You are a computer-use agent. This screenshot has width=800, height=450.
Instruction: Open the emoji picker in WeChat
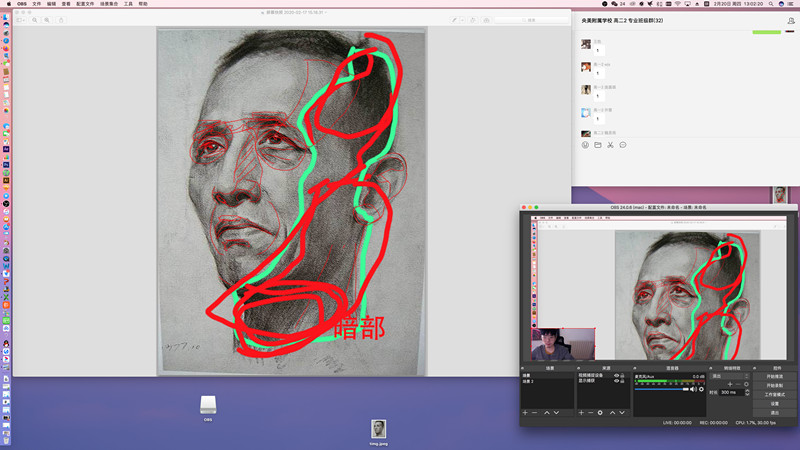point(585,145)
